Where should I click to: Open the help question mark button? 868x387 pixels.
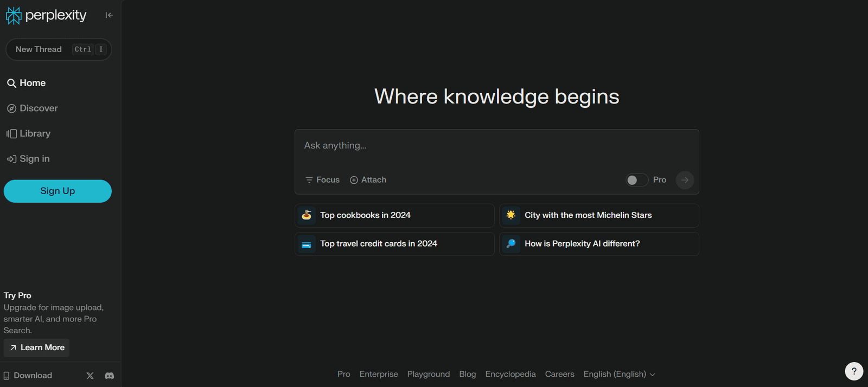(853, 371)
